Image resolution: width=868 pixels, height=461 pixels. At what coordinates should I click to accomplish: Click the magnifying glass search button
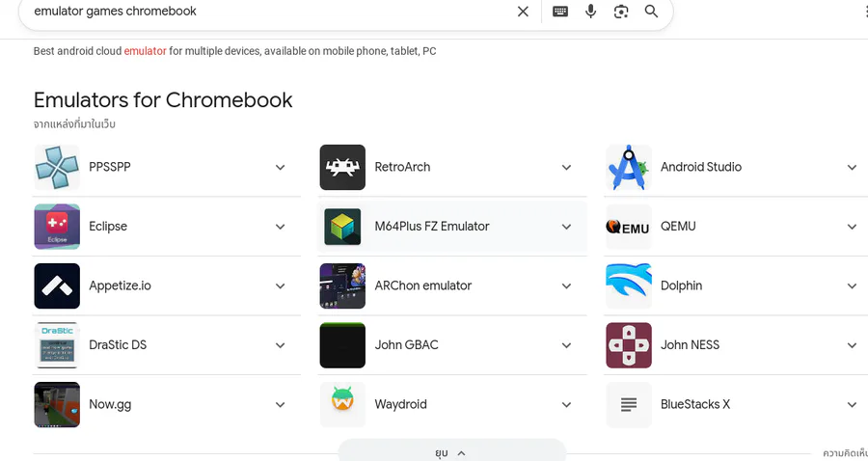tap(652, 11)
